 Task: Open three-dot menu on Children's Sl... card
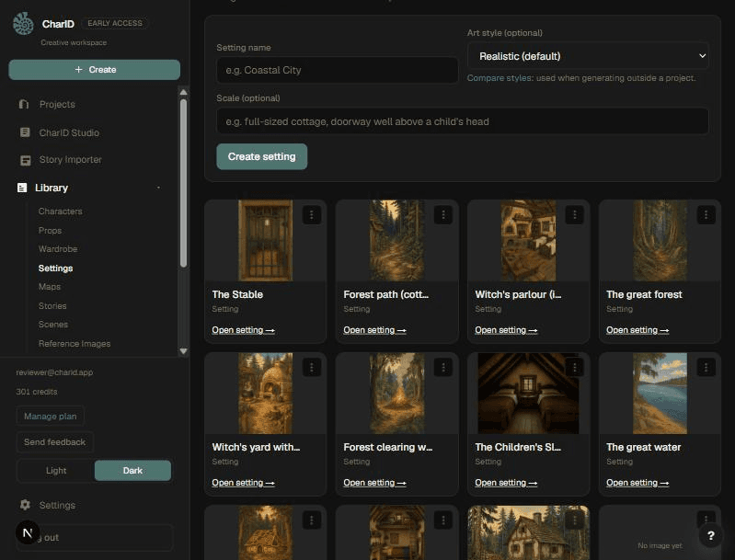tap(574, 368)
